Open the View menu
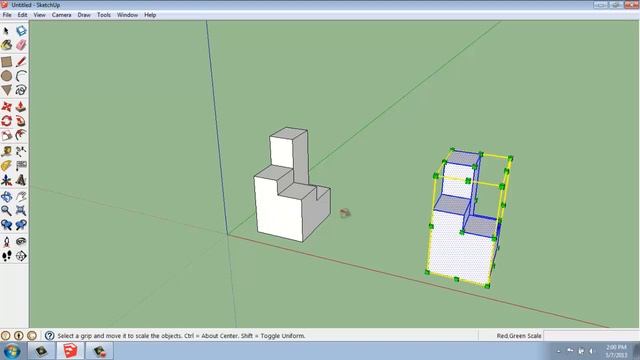This screenshot has width=640, height=360. pyautogui.click(x=40, y=15)
